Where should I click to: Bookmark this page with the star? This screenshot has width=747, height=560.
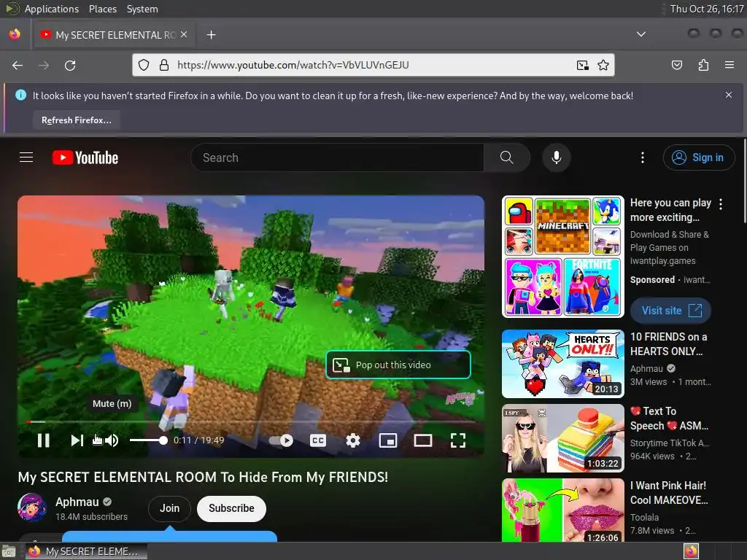click(x=603, y=65)
